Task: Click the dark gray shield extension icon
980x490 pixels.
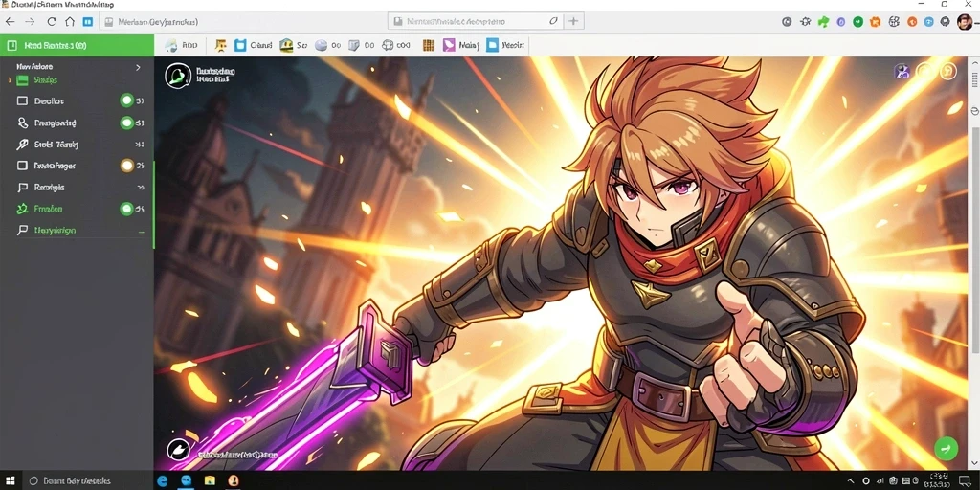Action: pos(946,21)
